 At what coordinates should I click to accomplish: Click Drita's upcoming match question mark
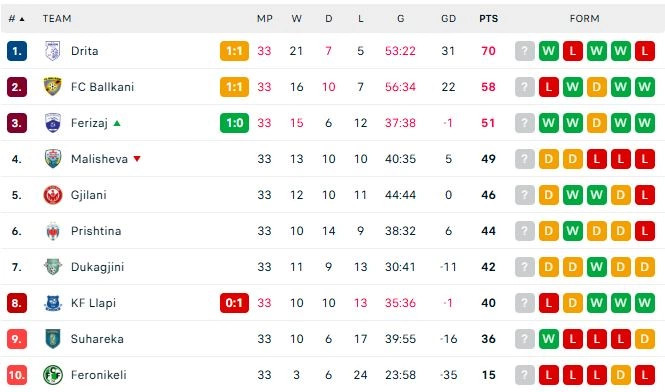(x=525, y=51)
